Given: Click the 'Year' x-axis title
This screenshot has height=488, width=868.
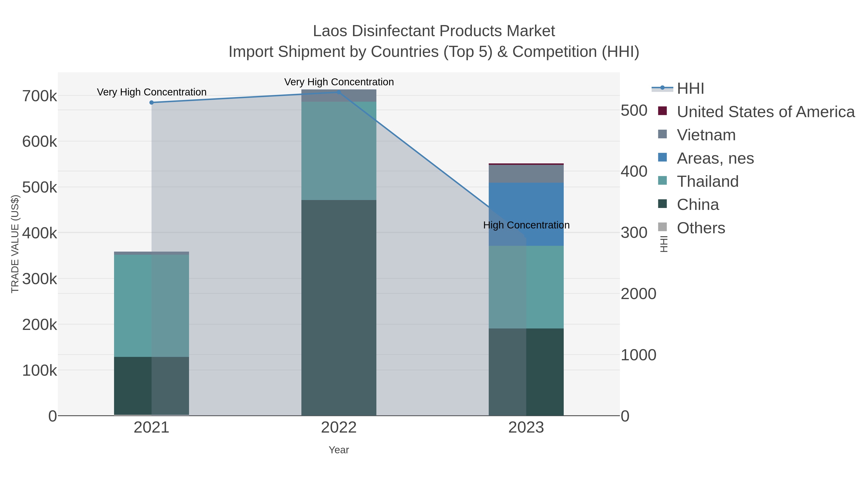Looking at the screenshot, I should coord(339,450).
